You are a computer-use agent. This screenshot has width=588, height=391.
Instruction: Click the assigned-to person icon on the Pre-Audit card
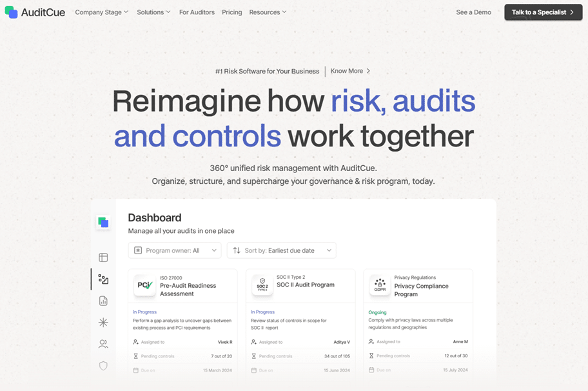(x=136, y=342)
